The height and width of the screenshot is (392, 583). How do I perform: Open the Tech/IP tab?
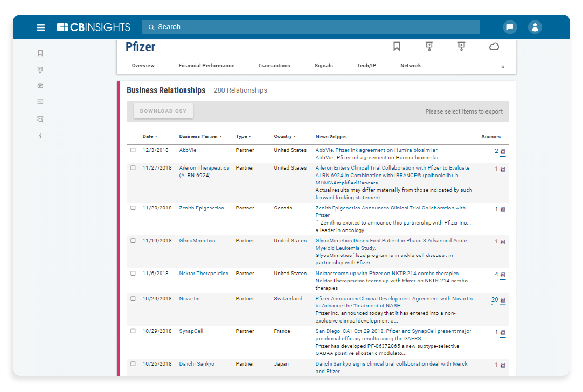tap(366, 65)
